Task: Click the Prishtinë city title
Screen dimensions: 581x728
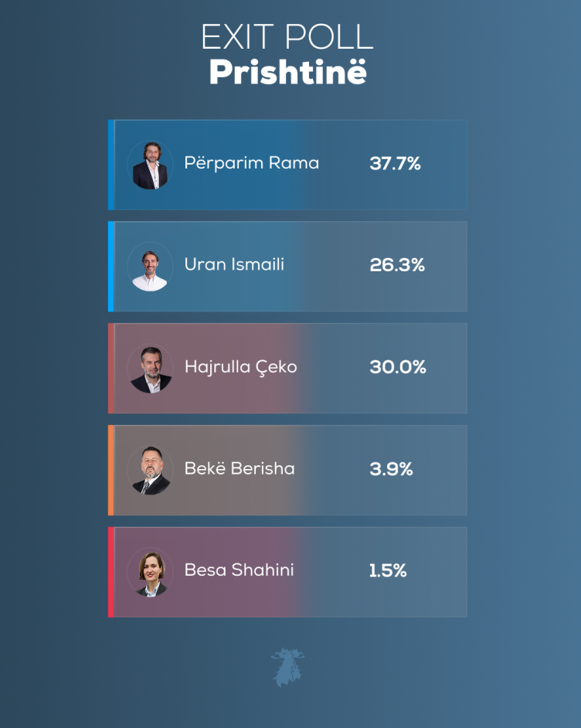Action: click(x=287, y=73)
